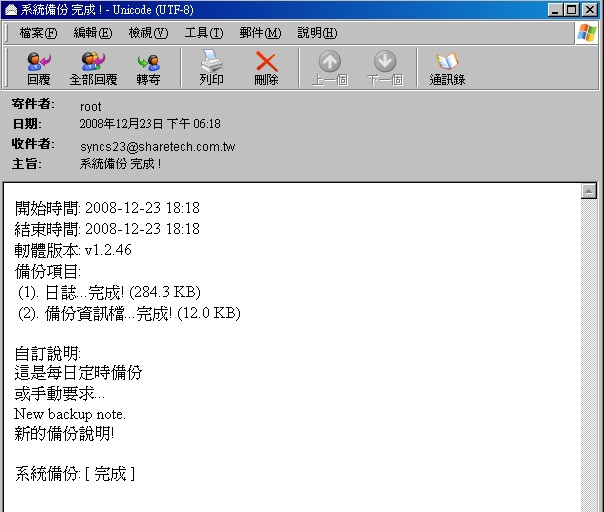Open the 說明 (Help) menu

[316, 33]
